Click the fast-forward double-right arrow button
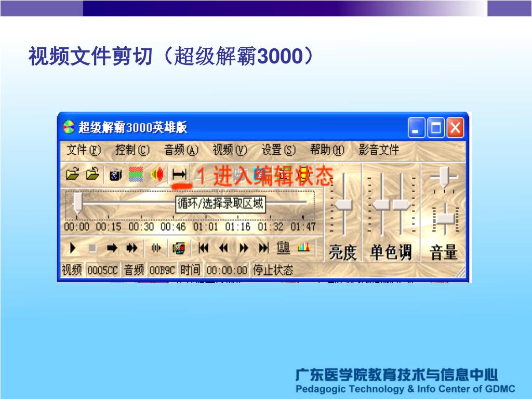 (x=244, y=248)
